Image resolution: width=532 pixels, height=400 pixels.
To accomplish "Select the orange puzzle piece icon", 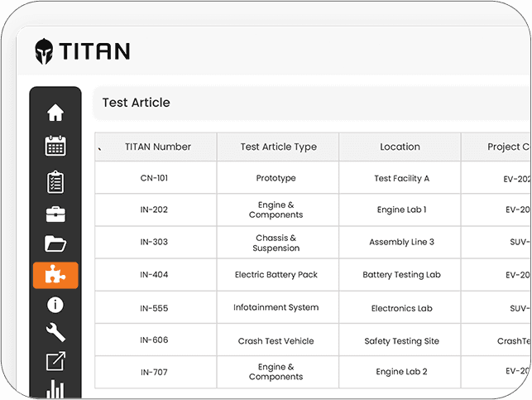I will pyautogui.click(x=55, y=275).
